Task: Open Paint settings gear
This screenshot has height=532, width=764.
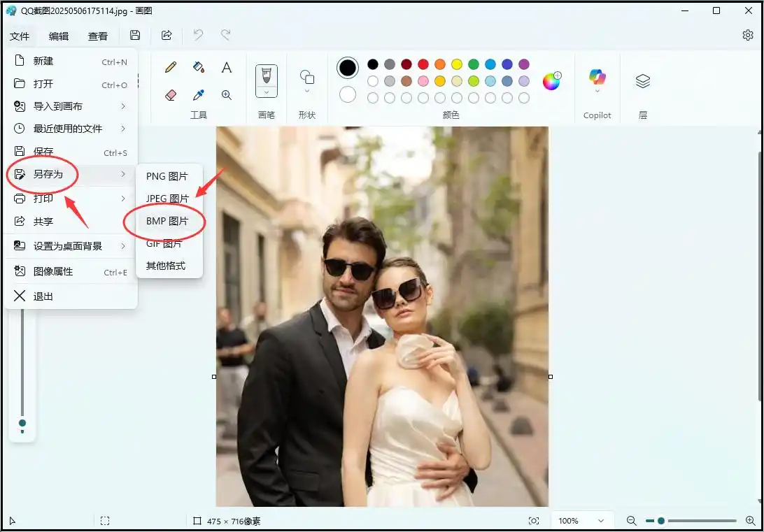Action: (748, 36)
